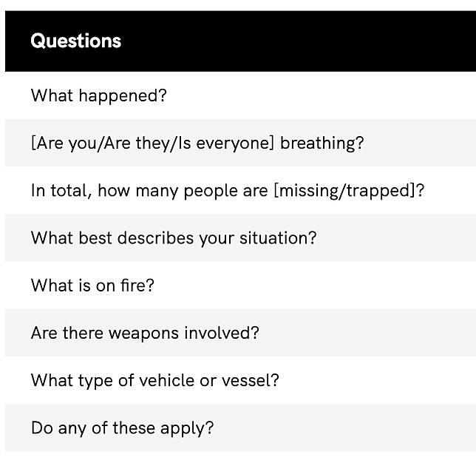This screenshot has height=466, width=476.
Task: Select the 'What happened?' question row
Action: 240,95
